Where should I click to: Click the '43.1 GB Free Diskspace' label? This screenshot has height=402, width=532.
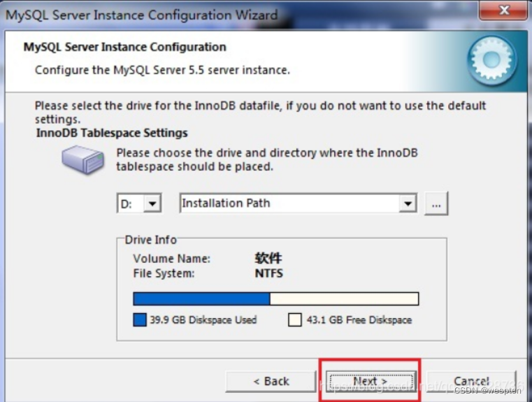click(359, 320)
